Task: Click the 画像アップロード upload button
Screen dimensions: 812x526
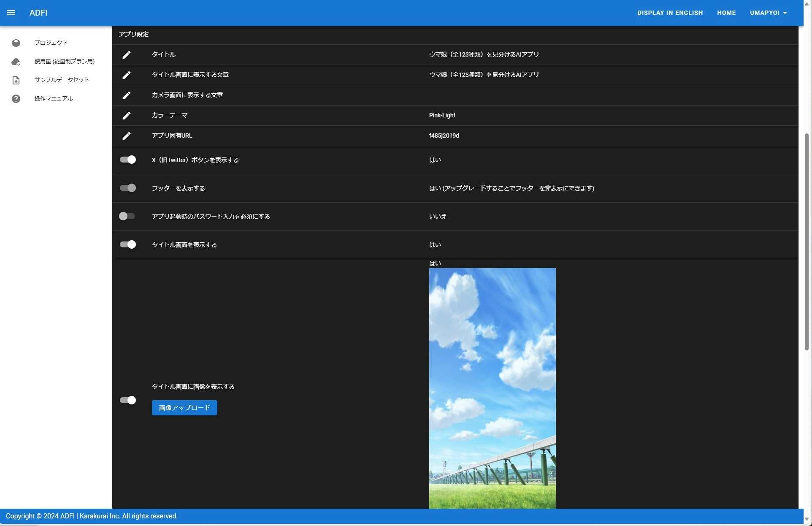Action: point(184,407)
